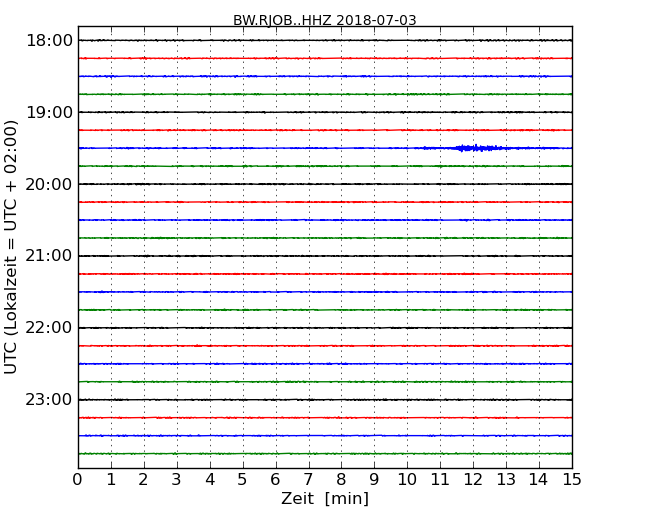
Task: Click x-axis tick label 10
Action: [x=407, y=479]
